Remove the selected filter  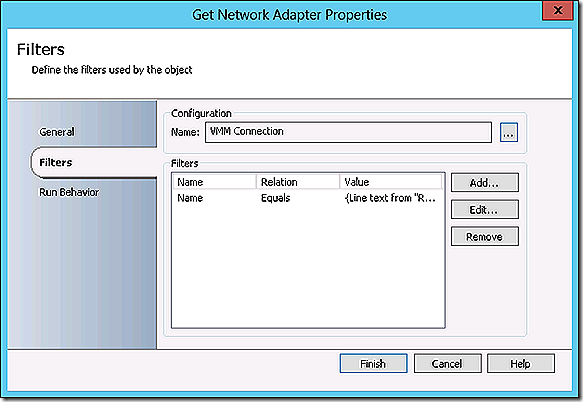(484, 237)
